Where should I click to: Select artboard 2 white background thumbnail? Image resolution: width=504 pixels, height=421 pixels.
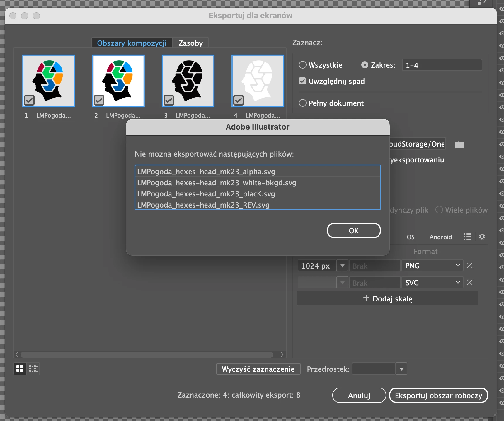click(118, 81)
